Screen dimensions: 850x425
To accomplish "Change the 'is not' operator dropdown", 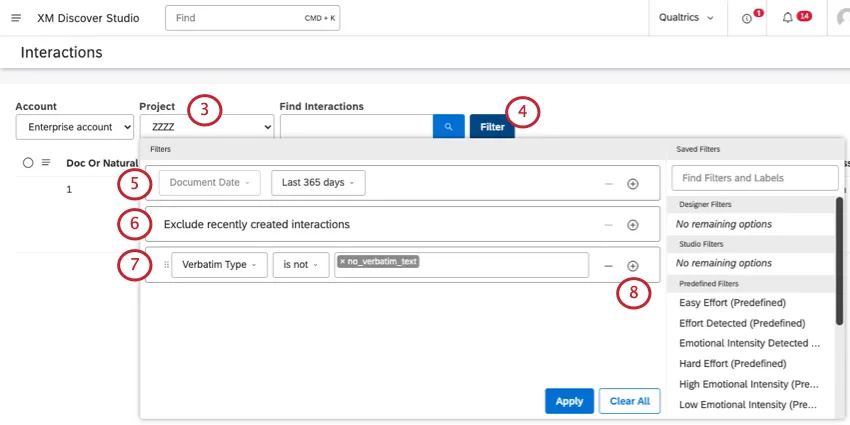I will tap(300, 265).
